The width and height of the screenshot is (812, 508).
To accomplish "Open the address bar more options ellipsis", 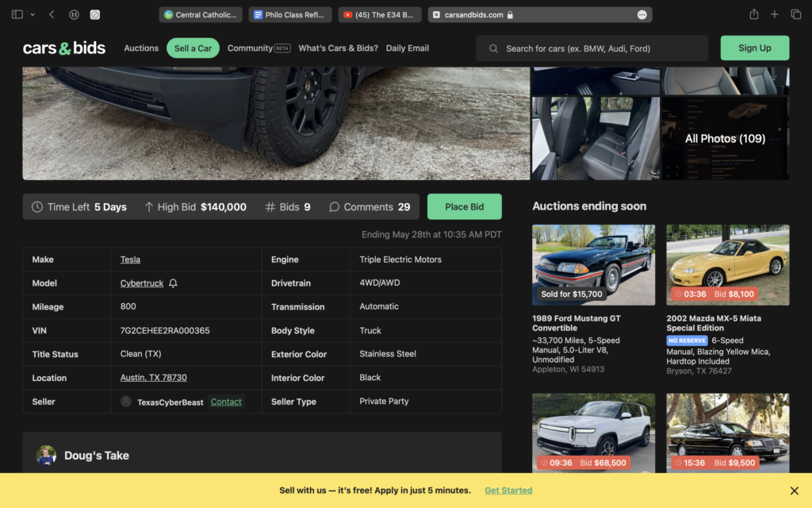I will pos(642,14).
